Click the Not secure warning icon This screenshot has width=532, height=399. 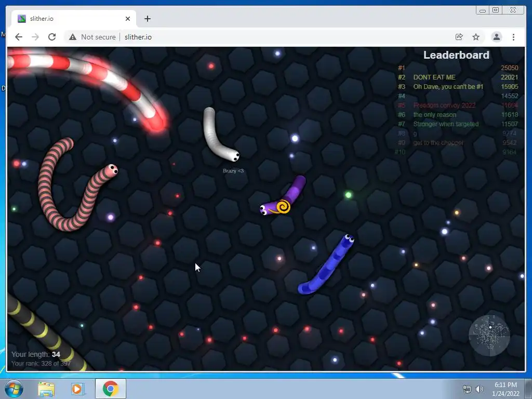73,37
